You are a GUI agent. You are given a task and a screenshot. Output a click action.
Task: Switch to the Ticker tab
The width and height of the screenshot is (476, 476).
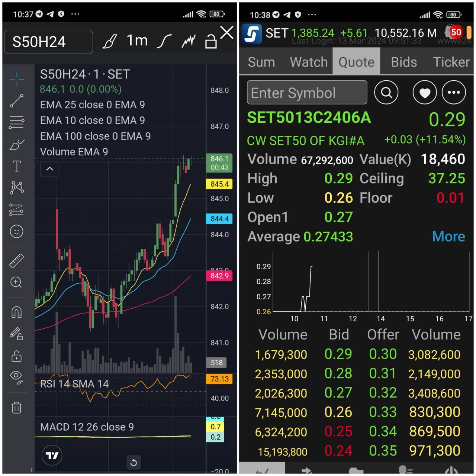451,62
